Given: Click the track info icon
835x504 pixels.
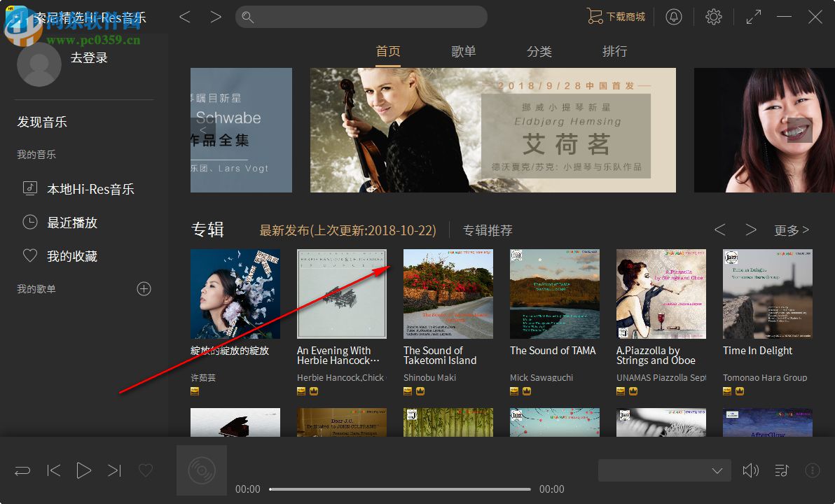Looking at the screenshot, I should (813, 470).
